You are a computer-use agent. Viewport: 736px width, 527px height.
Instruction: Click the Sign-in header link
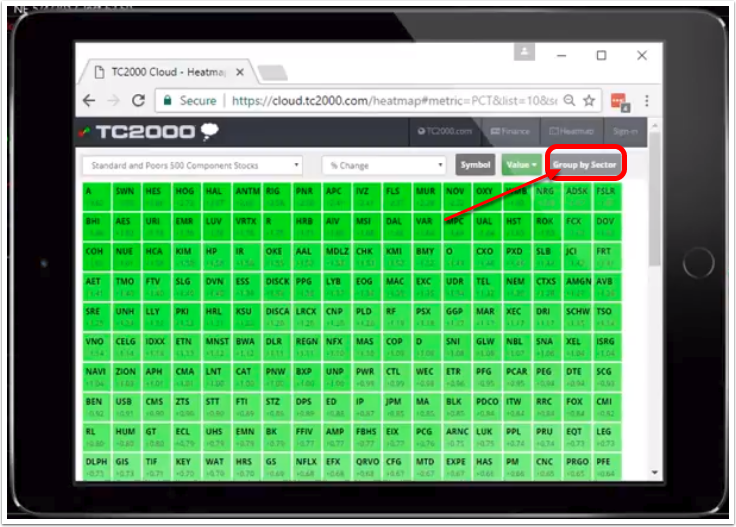pyautogui.click(x=625, y=131)
